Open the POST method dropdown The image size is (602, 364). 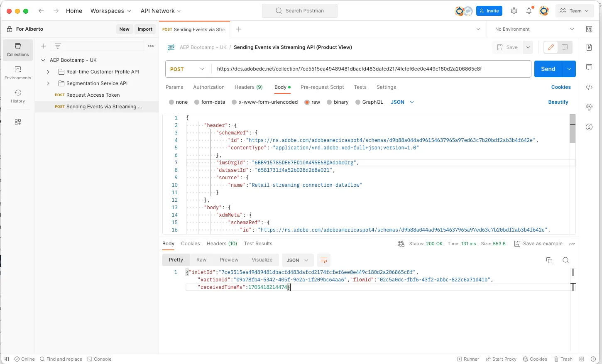click(x=188, y=69)
